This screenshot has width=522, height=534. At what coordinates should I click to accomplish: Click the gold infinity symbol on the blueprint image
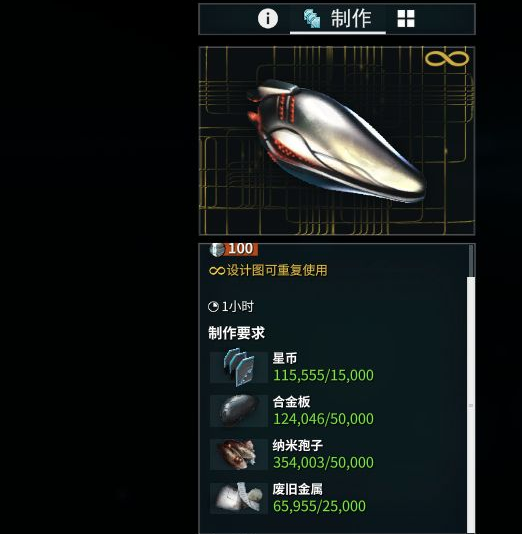447,59
